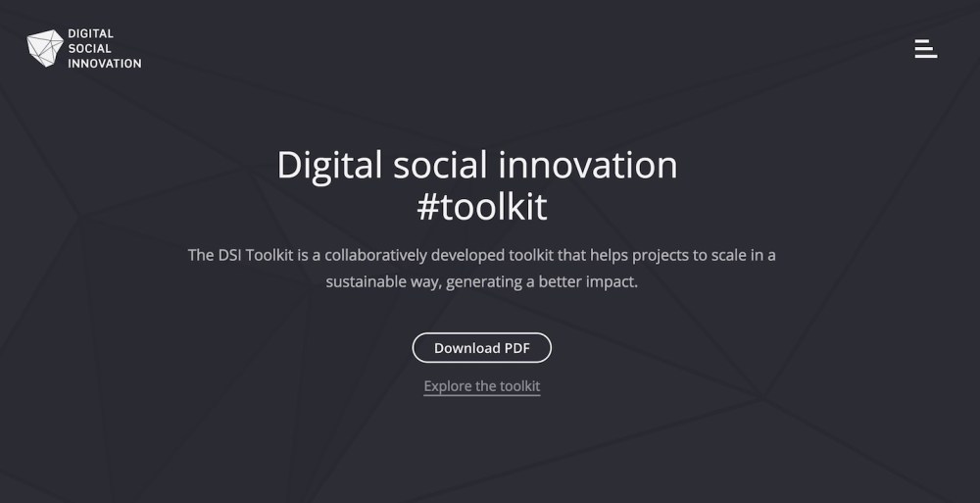Click the sustainable way description line
The image size is (980, 503).
(x=481, y=281)
